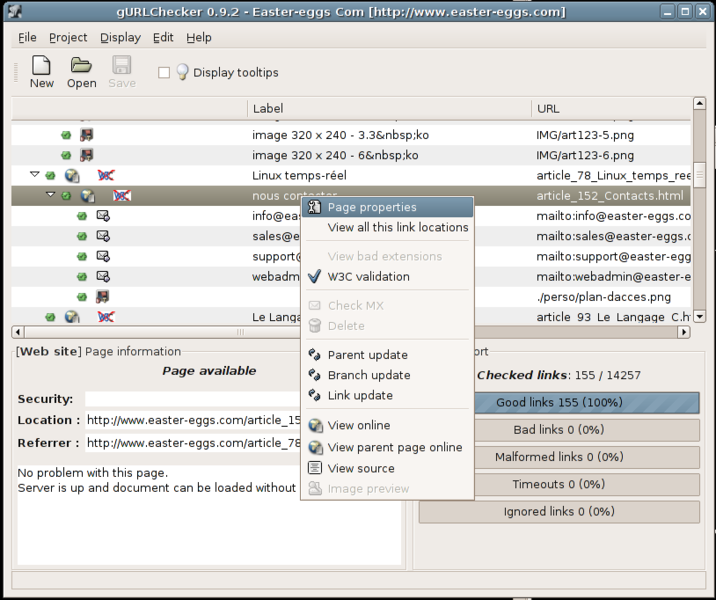Click the Parent update refresh icon
This screenshot has width=716, height=600.
(x=314, y=354)
